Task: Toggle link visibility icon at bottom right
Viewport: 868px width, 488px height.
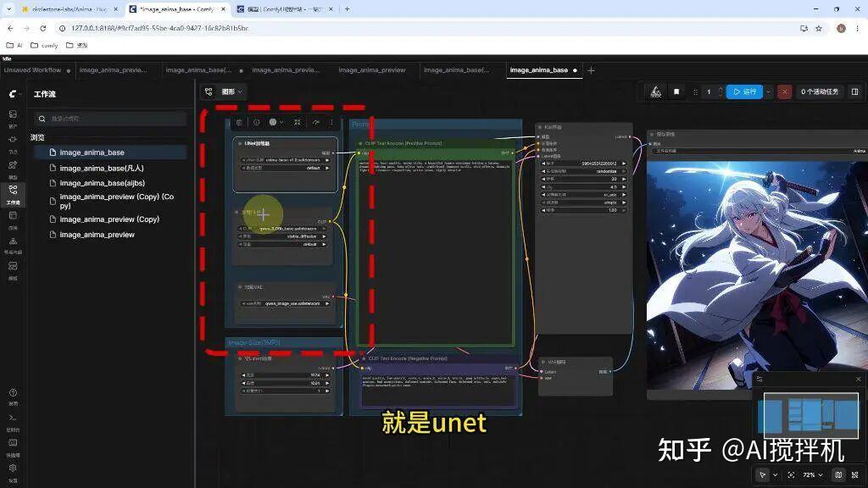Action: [x=855, y=474]
